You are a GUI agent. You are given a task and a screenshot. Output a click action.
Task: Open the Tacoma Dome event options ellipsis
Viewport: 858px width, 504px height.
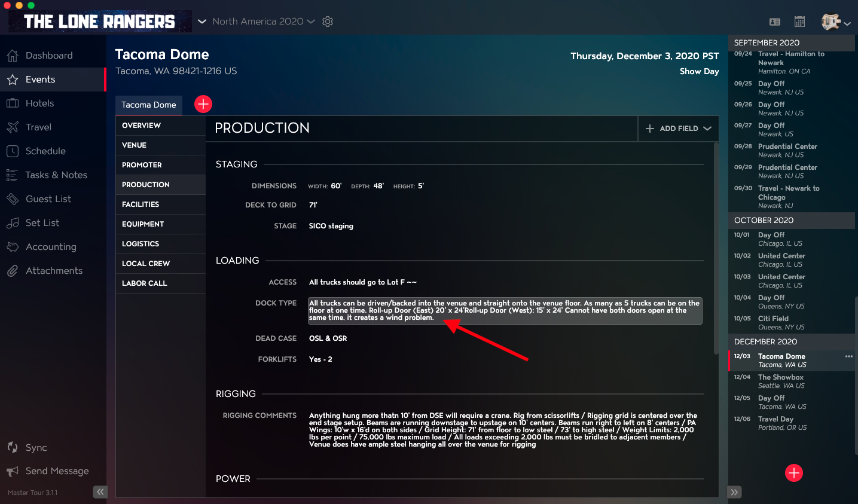pyautogui.click(x=849, y=356)
